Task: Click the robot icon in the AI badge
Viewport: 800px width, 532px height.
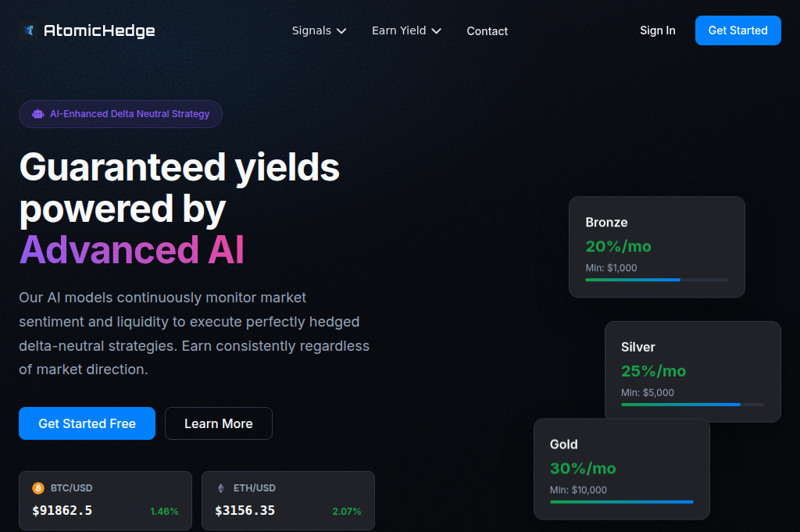Action: pyautogui.click(x=37, y=113)
